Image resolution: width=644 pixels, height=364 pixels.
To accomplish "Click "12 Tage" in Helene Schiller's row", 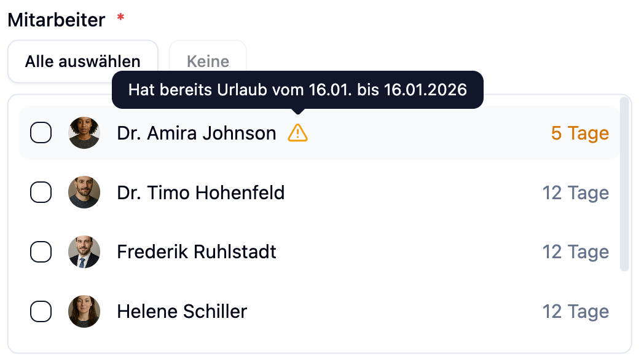I will point(575,312).
